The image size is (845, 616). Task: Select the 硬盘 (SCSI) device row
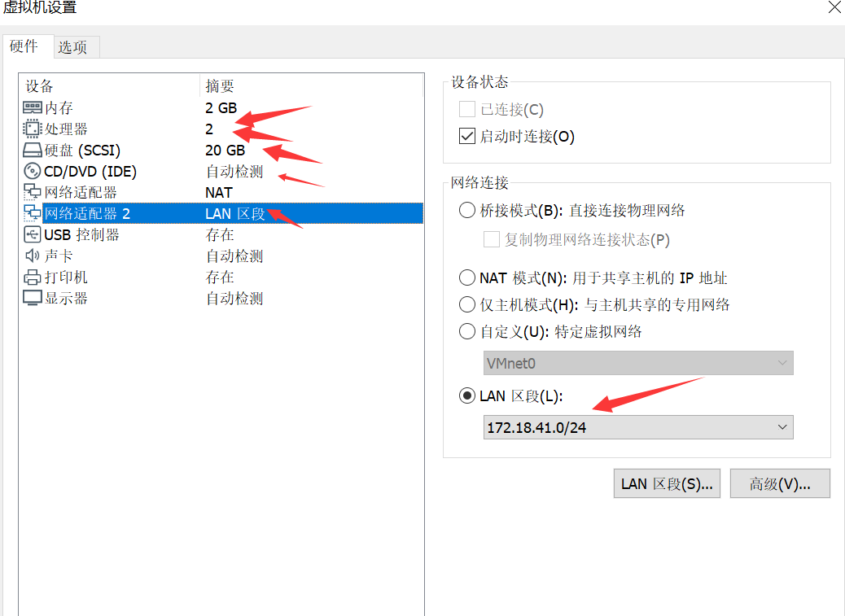point(221,150)
